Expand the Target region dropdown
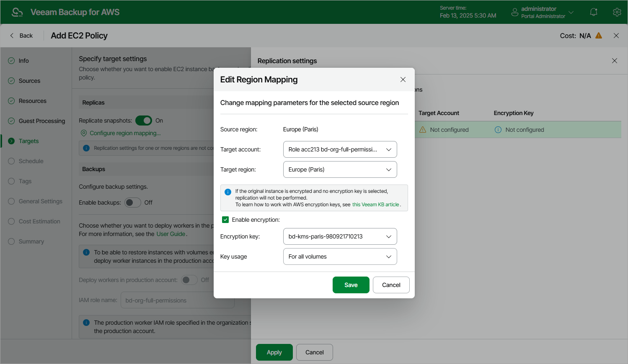The image size is (628, 364). point(340,169)
